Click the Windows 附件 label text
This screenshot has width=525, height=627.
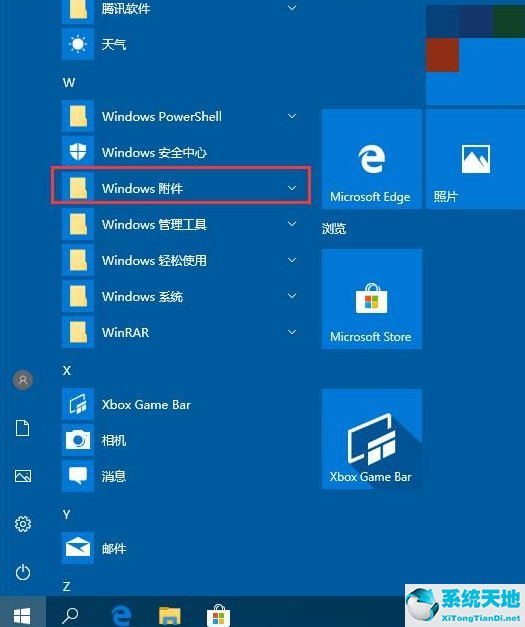pyautogui.click(x=142, y=188)
